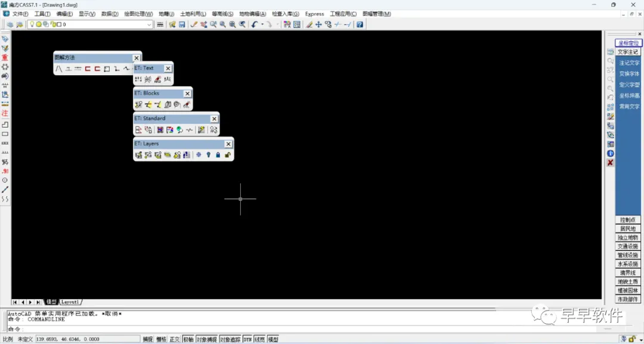644x344 pixels.
Task: Toggle DYN dynamic input in status bar
Action: 247,339
